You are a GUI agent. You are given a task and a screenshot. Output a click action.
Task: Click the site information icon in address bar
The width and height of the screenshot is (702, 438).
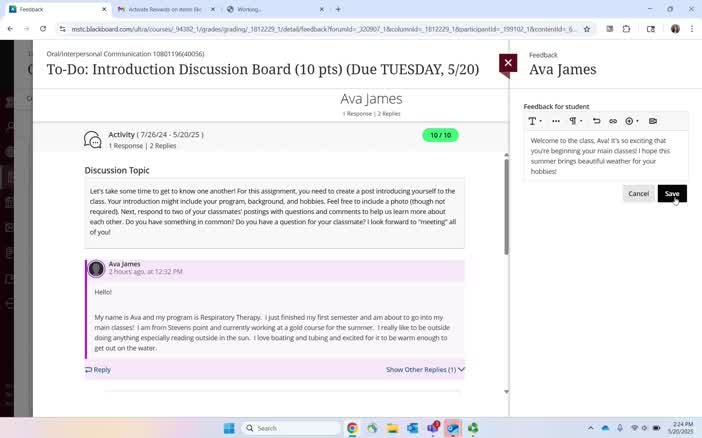coord(63,29)
